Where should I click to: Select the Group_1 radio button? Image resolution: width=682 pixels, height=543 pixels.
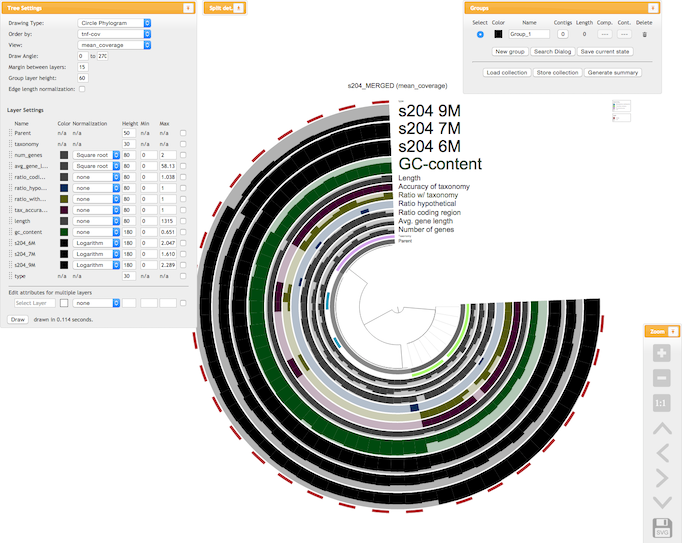[480, 34]
